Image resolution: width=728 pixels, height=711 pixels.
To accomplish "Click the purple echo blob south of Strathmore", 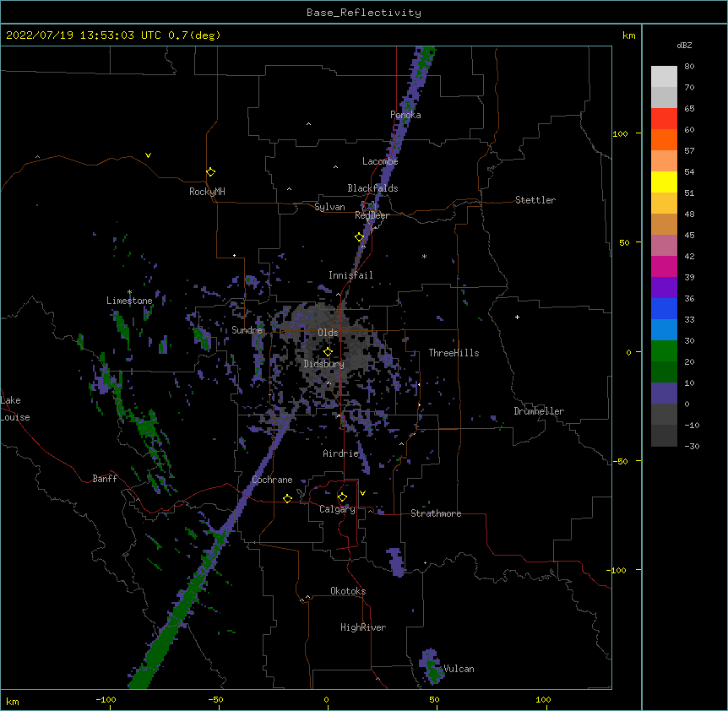I will click(x=395, y=562).
